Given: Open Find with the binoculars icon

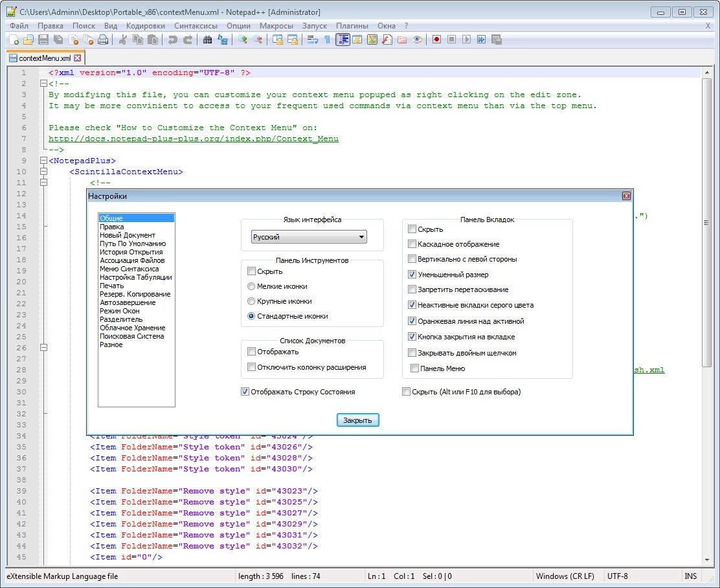Looking at the screenshot, I should click(x=208, y=40).
